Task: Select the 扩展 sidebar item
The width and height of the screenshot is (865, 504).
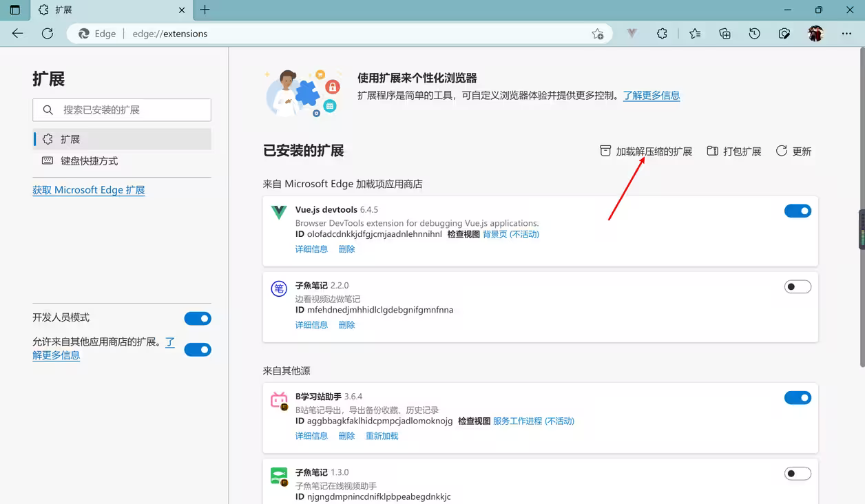Action: [x=122, y=139]
